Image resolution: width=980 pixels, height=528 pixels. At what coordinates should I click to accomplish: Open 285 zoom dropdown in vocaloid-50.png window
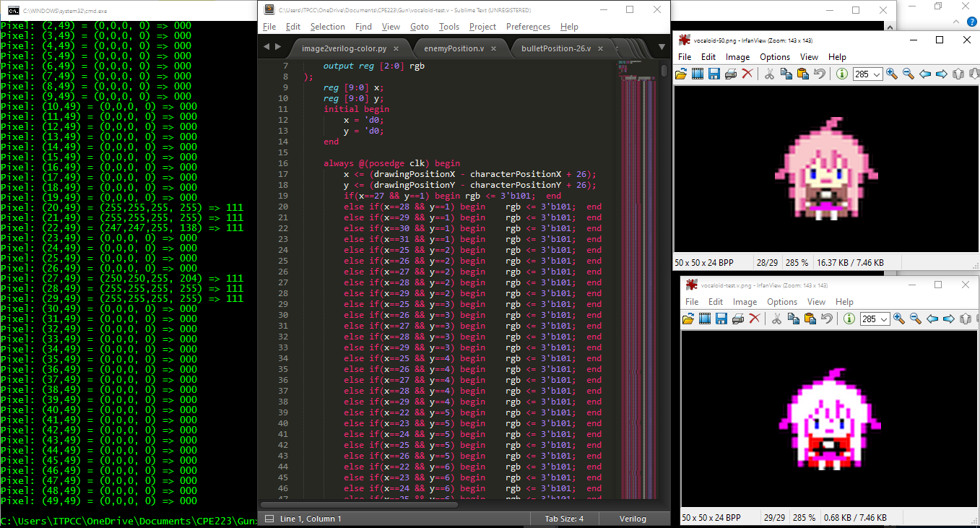(877, 74)
